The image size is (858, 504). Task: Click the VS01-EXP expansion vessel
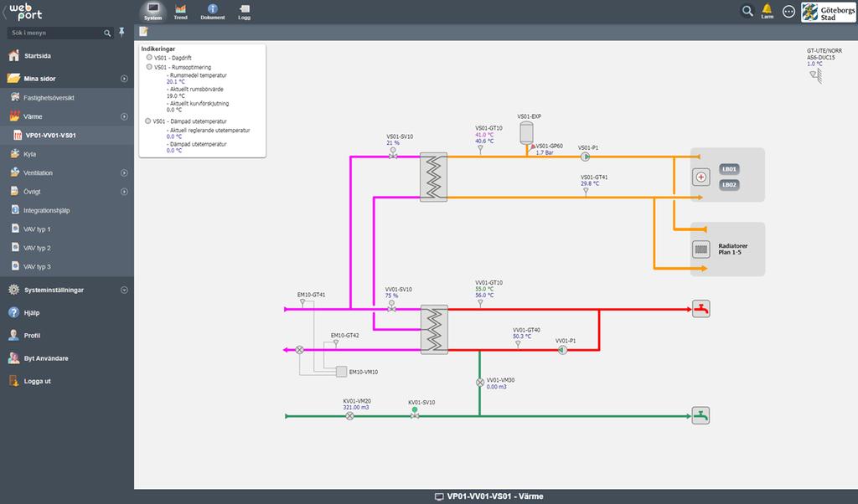click(526, 133)
